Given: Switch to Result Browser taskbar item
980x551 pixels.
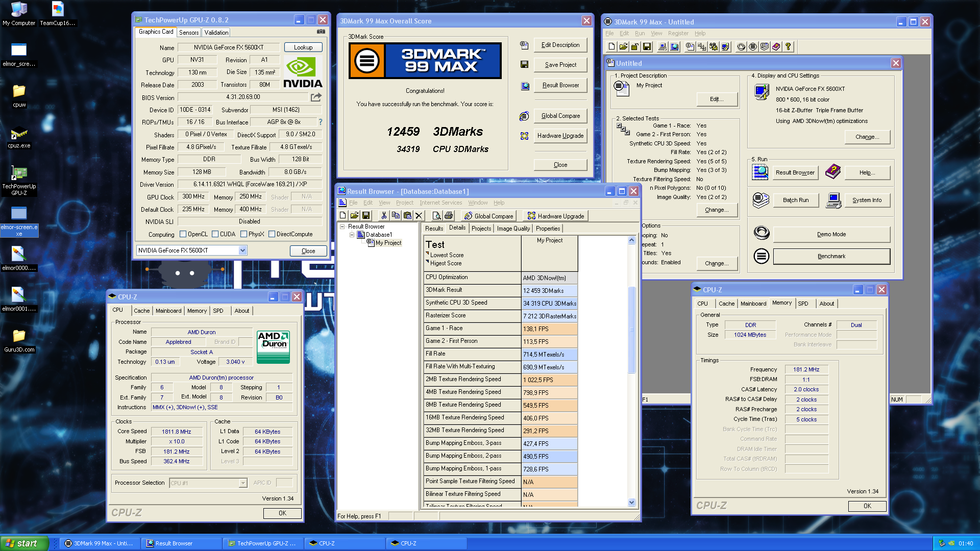Looking at the screenshot, I should (x=182, y=543).
